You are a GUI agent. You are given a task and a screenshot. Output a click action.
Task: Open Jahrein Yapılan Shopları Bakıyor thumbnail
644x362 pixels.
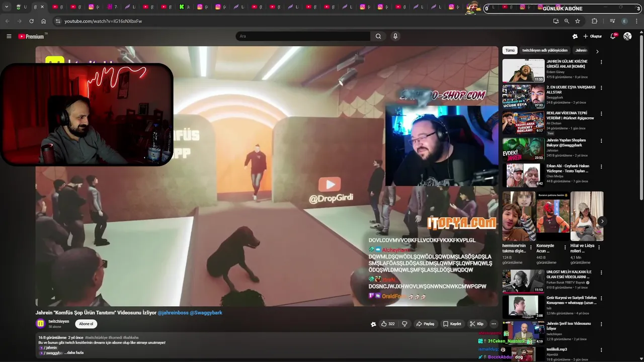click(523, 148)
